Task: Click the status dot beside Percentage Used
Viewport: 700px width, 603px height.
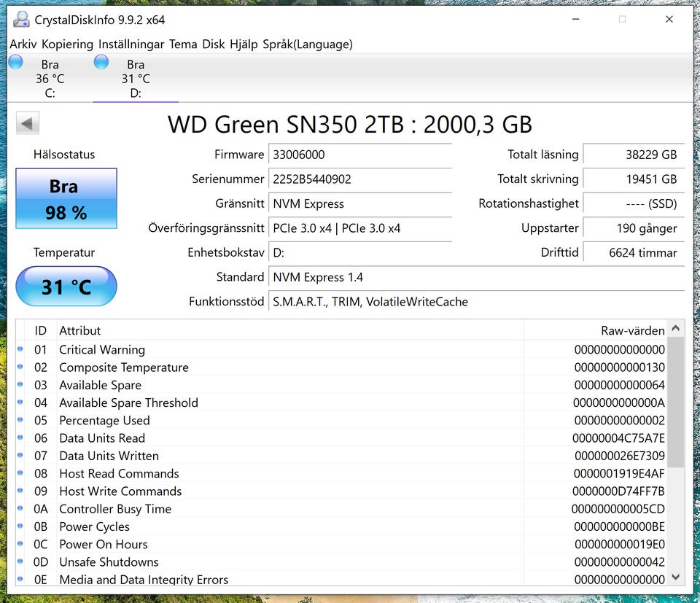Action: tap(20, 420)
